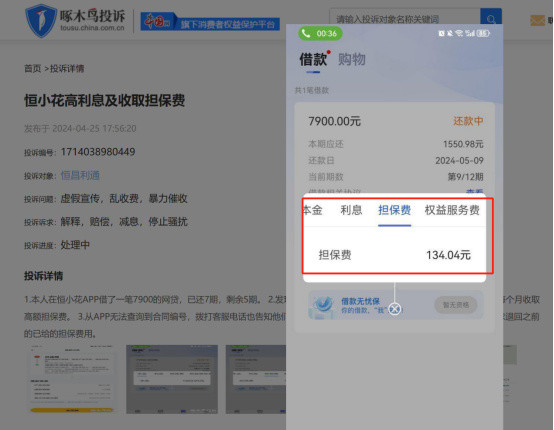
Task: Click the 借款无忧保 shield icon
Action: click(323, 305)
